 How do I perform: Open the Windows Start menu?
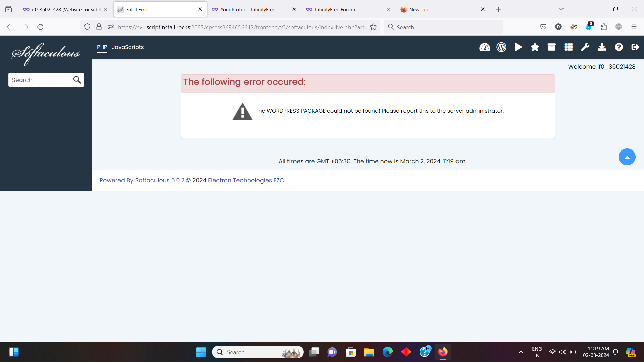201,352
